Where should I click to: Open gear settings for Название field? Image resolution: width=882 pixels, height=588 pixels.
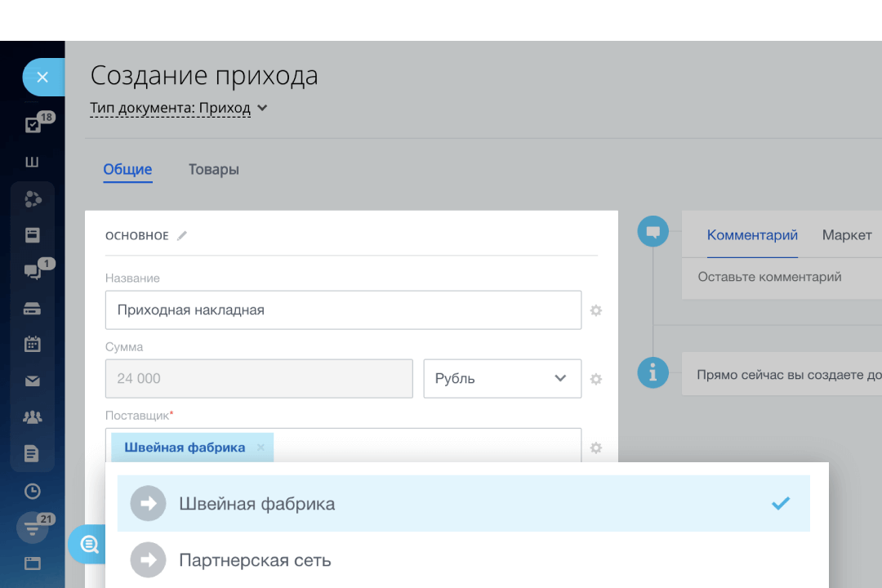pyautogui.click(x=596, y=310)
